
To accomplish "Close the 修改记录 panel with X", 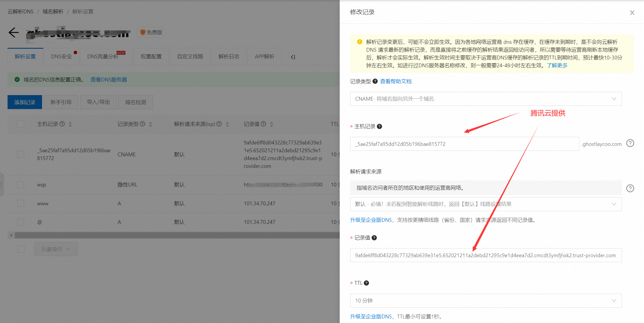I will (x=632, y=12).
